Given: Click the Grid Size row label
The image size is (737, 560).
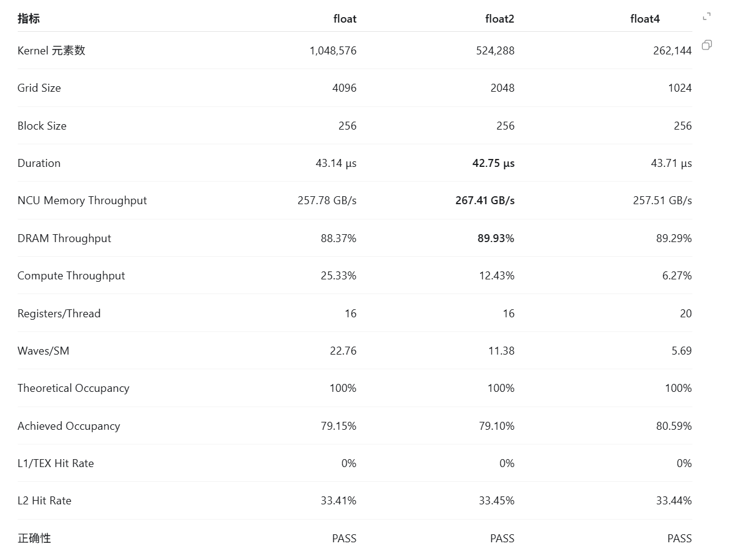Looking at the screenshot, I should [39, 88].
